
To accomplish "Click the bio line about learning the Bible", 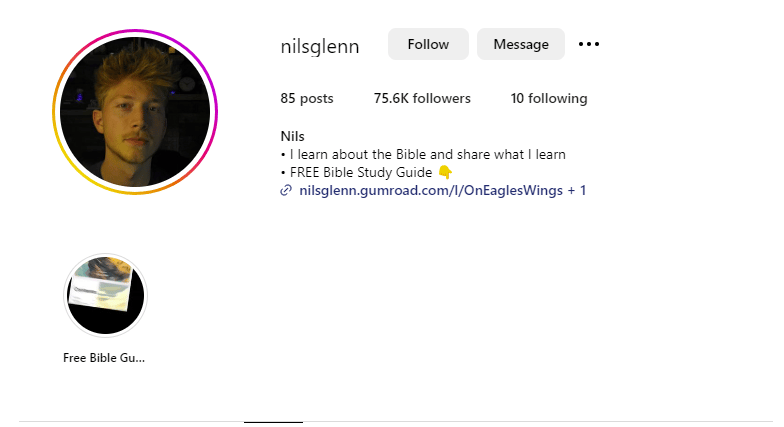I will click(423, 154).
